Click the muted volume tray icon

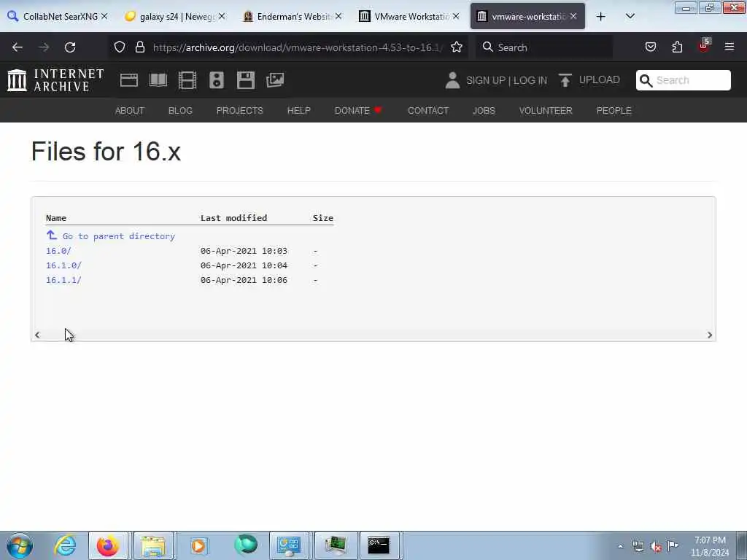point(656,547)
